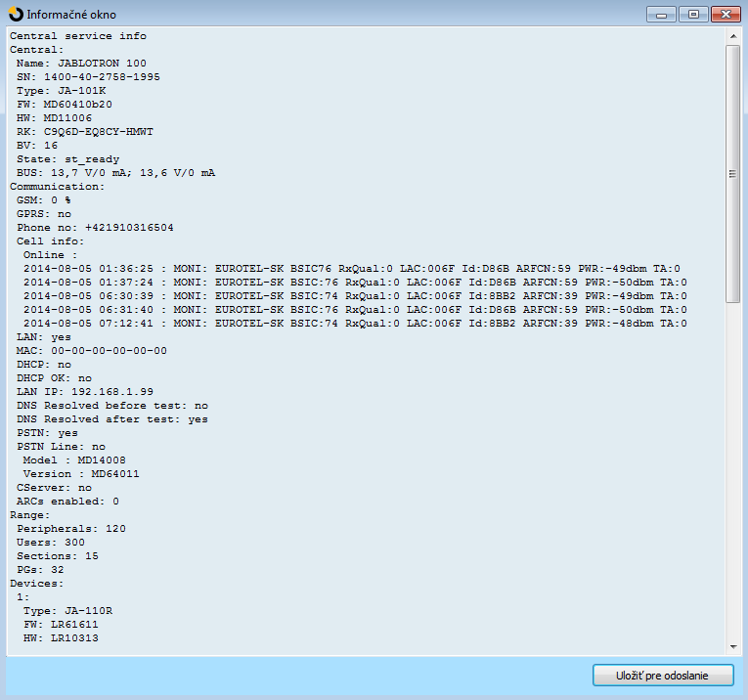The width and height of the screenshot is (748, 700).
Task: Click the cell log entry at 01:37:24
Action: click(x=355, y=283)
